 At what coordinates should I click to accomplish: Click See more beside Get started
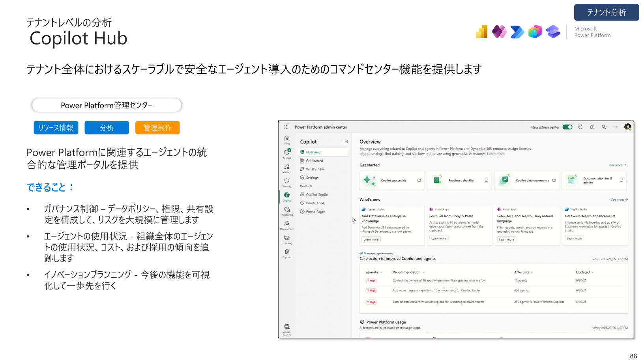618,165
